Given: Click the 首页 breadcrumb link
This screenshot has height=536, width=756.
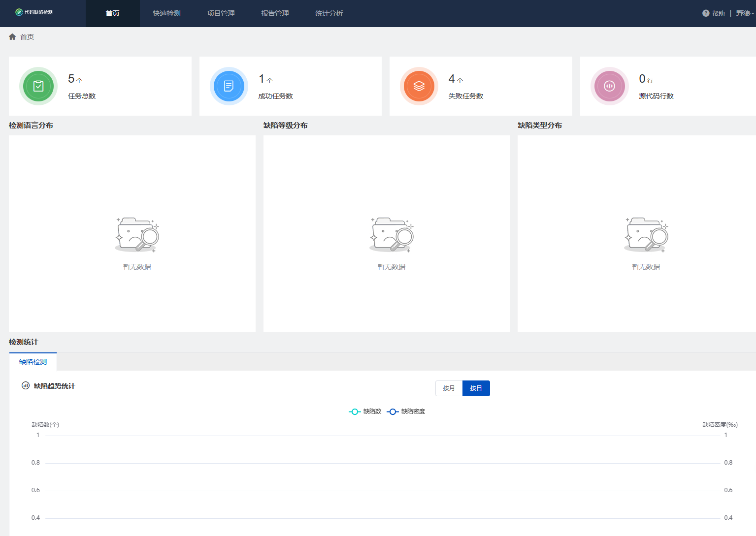Looking at the screenshot, I should point(27,37).
